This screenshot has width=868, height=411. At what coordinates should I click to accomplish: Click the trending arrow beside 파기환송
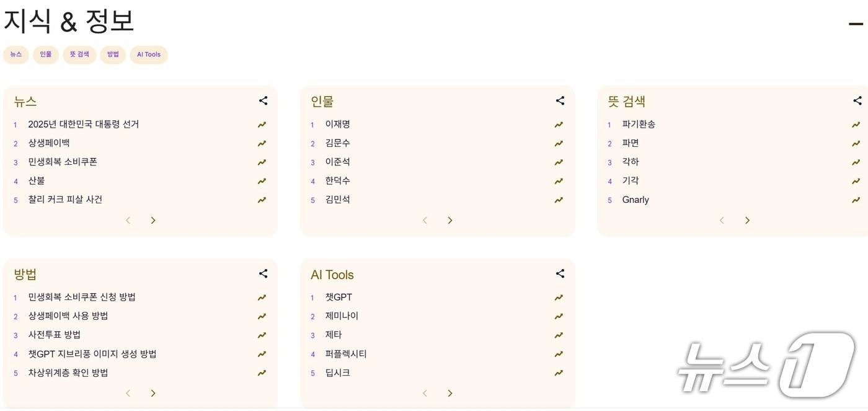(855, 123)
